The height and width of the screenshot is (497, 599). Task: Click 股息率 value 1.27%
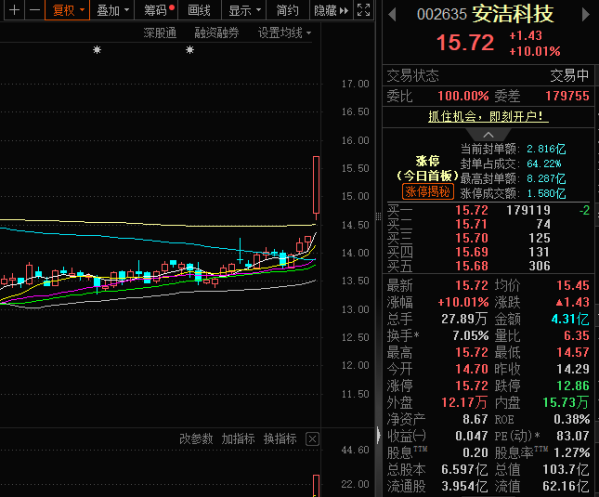572,453
